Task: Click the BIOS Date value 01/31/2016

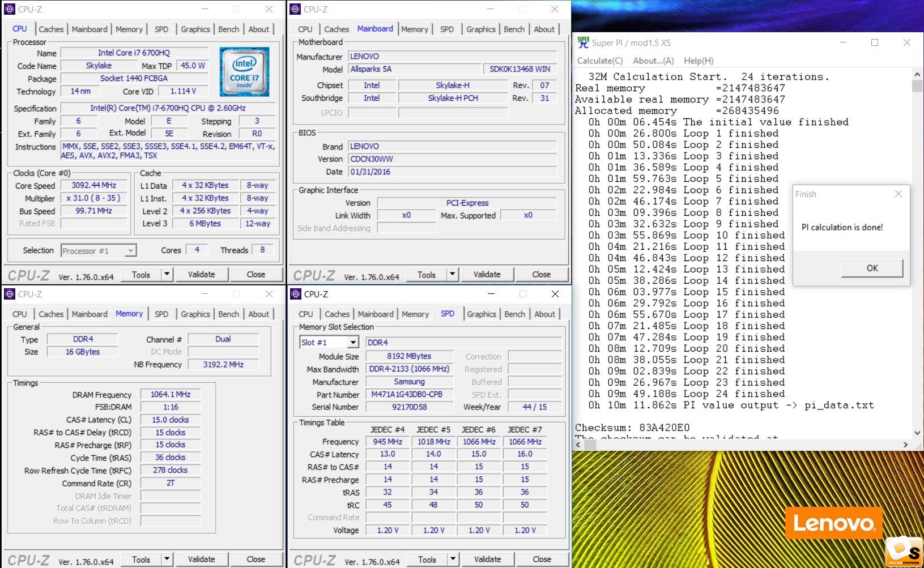Action: tap(452, 172)
